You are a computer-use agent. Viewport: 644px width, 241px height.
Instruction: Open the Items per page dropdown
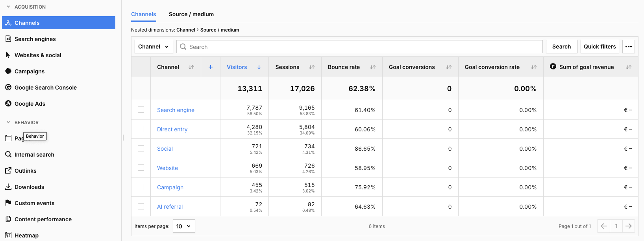pos(184,226)
